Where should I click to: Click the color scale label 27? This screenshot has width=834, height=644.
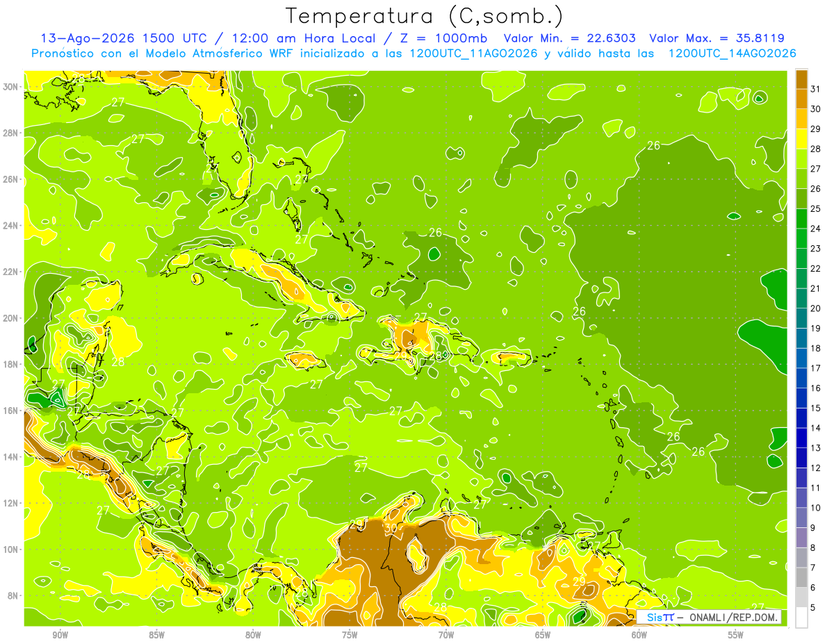coord(816,168)
